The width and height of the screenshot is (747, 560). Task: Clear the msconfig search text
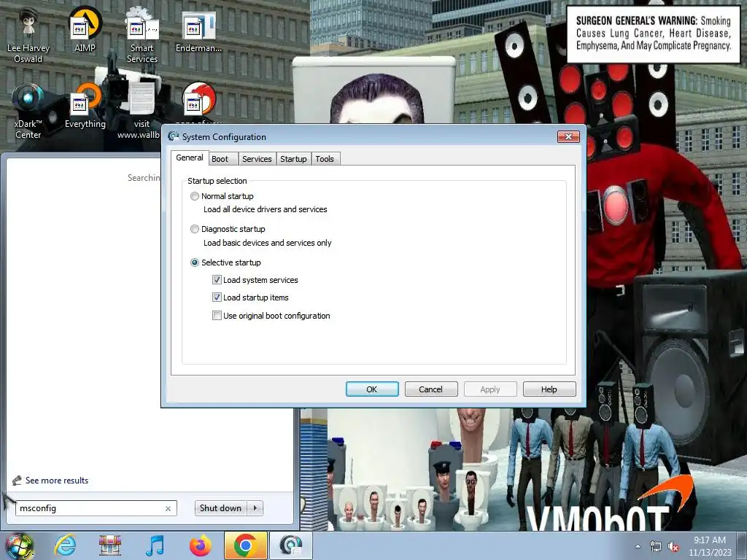pos(169,508)
